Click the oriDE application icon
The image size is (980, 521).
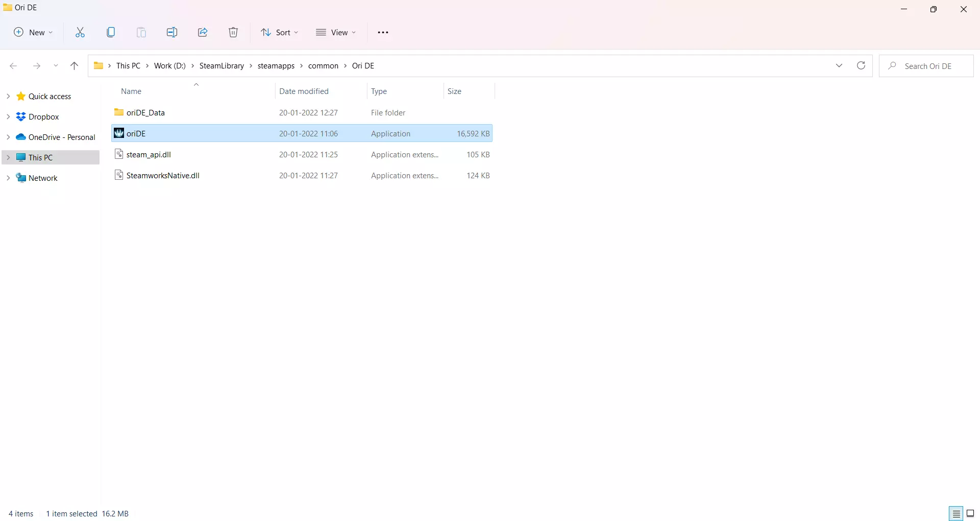[x=119, y=133]
